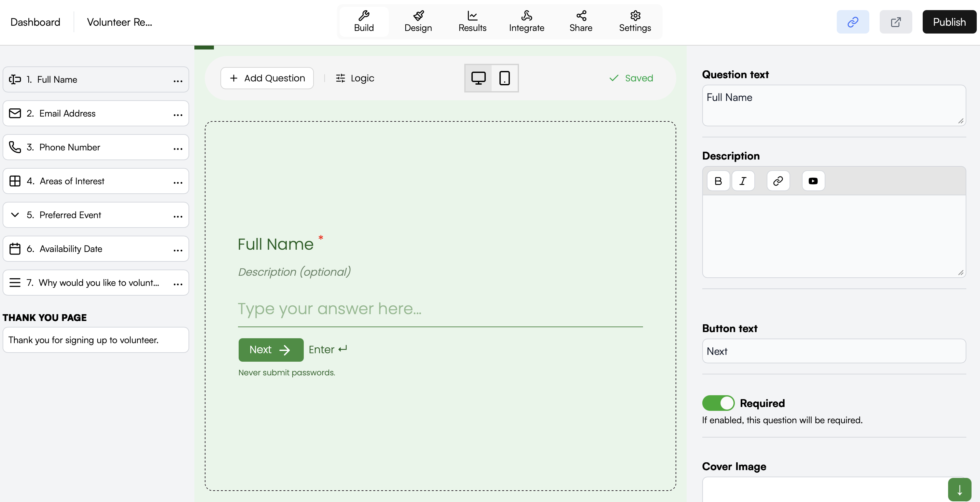
Task: Expand the Preferred Event dropdown question
Action: (15, 215)
